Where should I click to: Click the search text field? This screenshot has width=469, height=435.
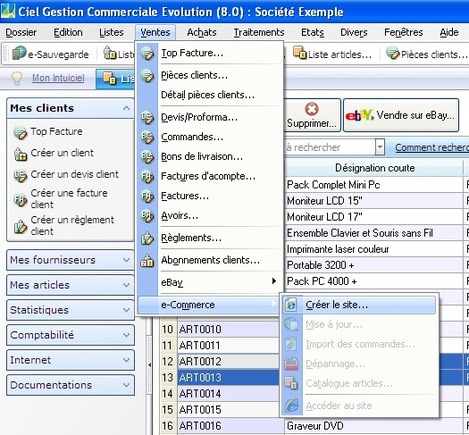pos(330,147)
